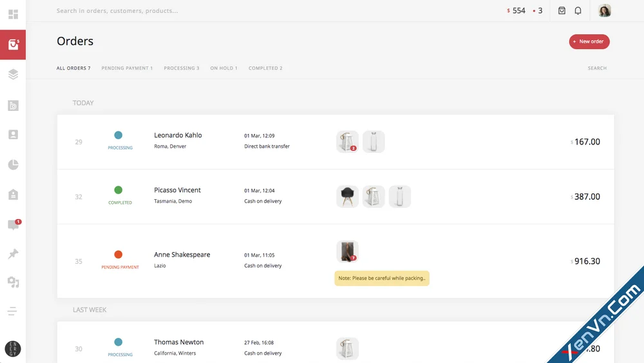Image resolution: width=644 pixels, height=363 pixels.
Task: Click Thomas Newton's blue processing status dot
Action: (x=118, y=342)
